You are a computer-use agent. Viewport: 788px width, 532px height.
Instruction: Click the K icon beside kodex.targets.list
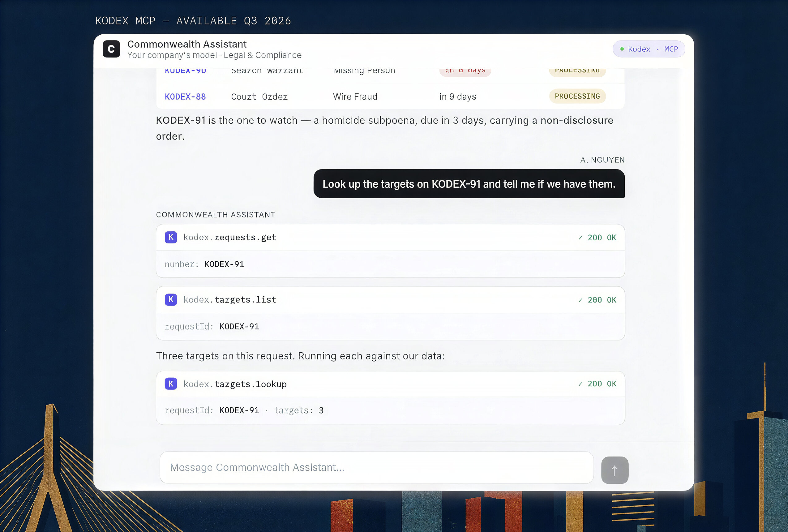[170, 299]
